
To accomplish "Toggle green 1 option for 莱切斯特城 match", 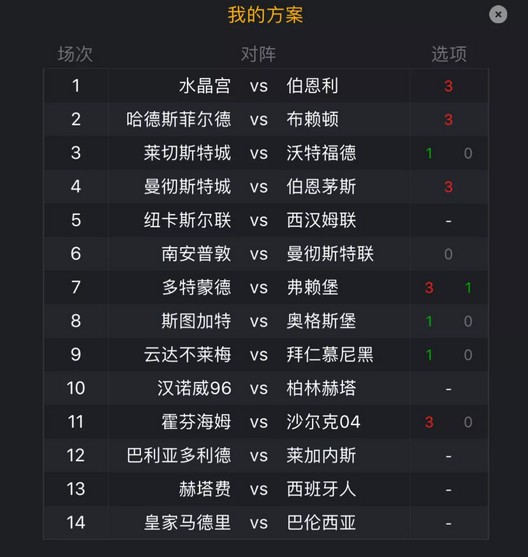I will tap(429, 153).
